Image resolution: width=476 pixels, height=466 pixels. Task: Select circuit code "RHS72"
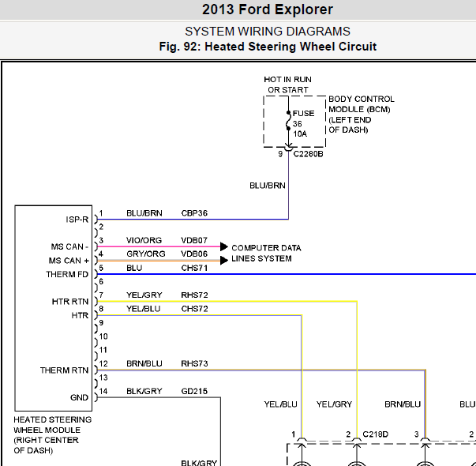click(x=194, y=295)
